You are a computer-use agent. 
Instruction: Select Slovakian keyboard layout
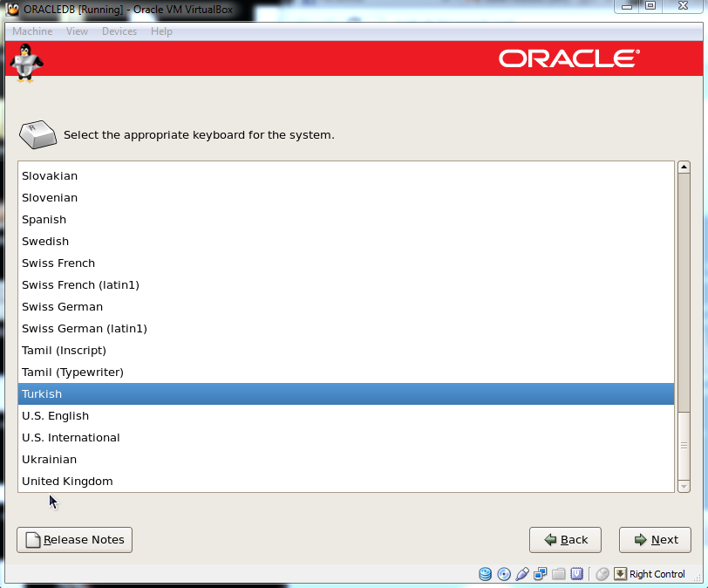click(x=346, y=175)
